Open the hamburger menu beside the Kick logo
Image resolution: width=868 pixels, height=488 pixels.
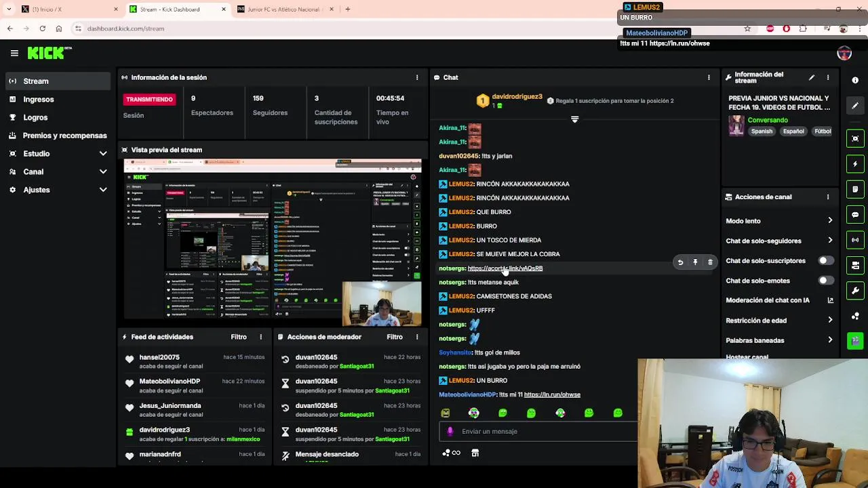click(14, 53)
